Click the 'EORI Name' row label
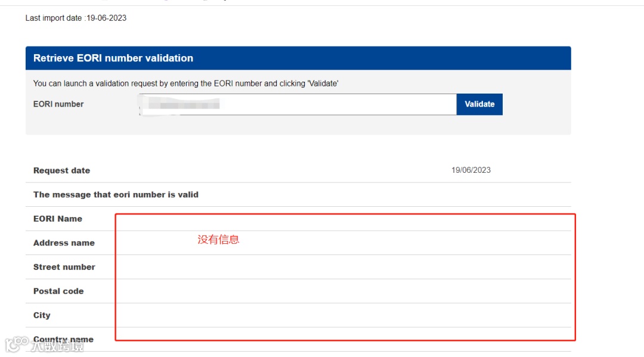This screenshot has width=644, height=357. tap(57, 219)
